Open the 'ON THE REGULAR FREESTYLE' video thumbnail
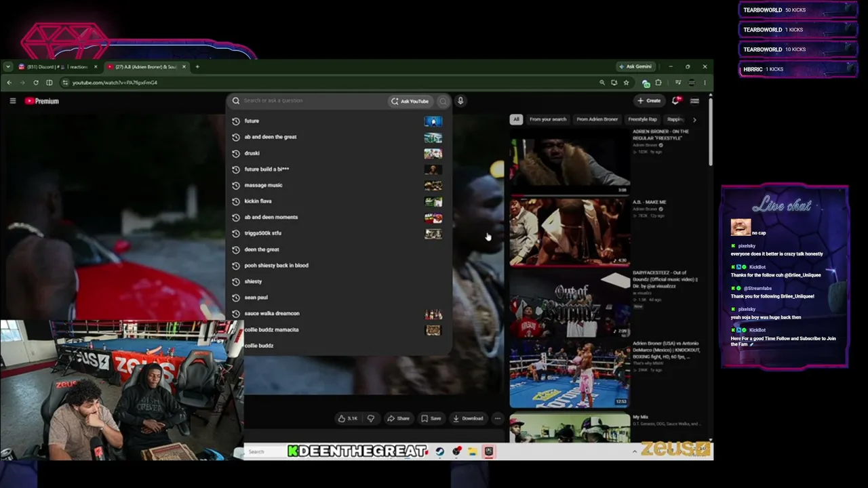 [x=570, y=161]
